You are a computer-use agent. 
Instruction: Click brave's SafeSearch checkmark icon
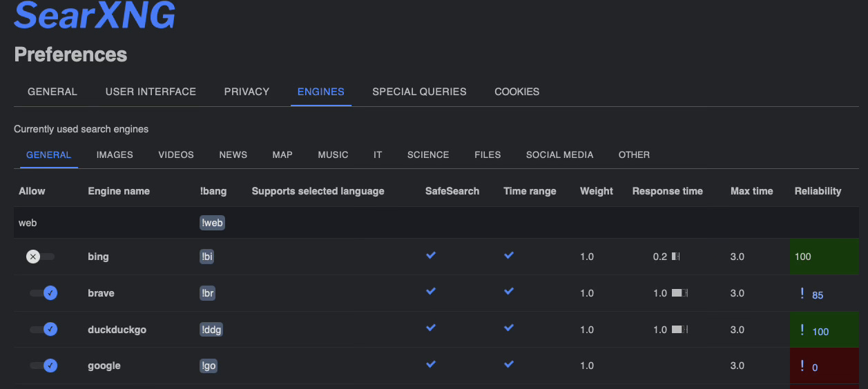pos(431,291)
